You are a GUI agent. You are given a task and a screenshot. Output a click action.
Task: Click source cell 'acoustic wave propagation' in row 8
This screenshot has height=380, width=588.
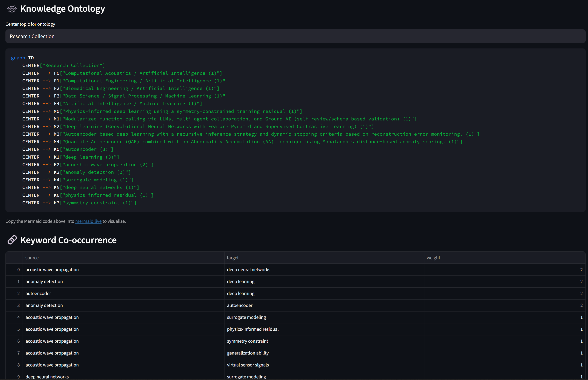(x=123, y=365)
